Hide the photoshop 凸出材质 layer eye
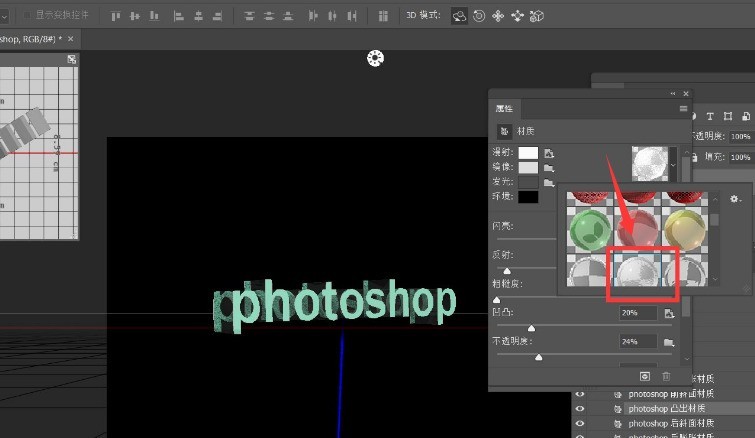 580,409
